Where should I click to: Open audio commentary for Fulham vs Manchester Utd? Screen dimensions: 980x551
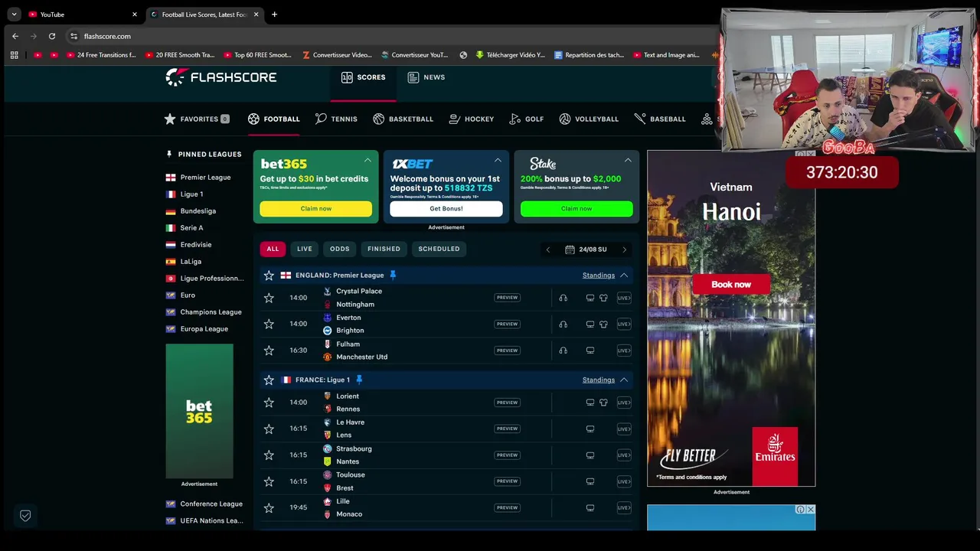[563, 350]
